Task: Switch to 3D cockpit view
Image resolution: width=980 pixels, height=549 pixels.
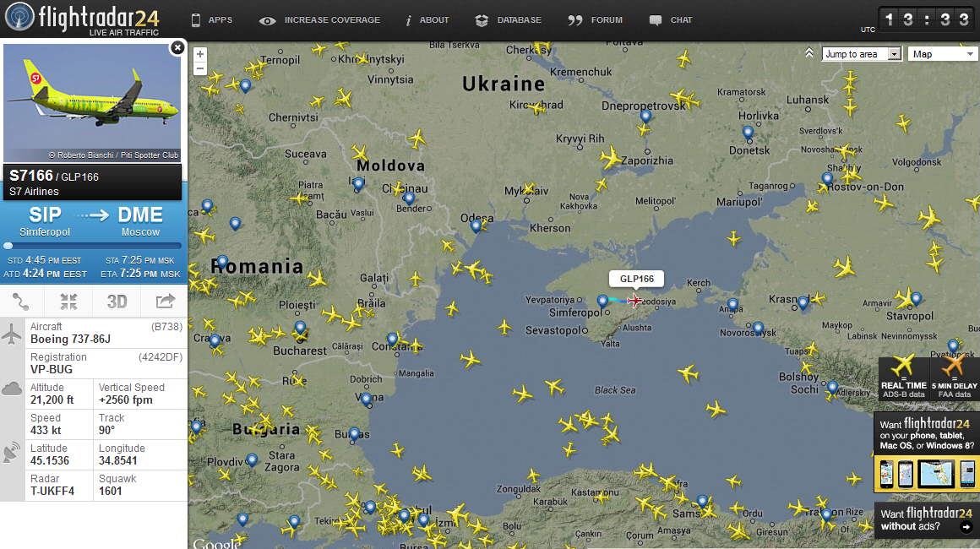Action: pyautogui.click(x=117, y=302)
